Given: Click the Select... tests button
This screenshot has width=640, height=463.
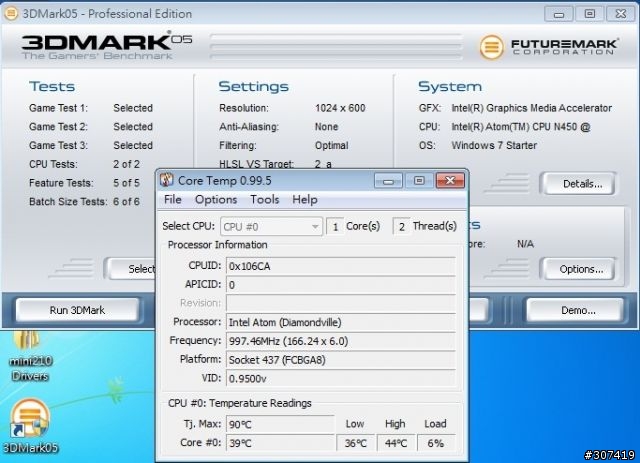Looking at the screenshot, I should (x=133, y=269).
